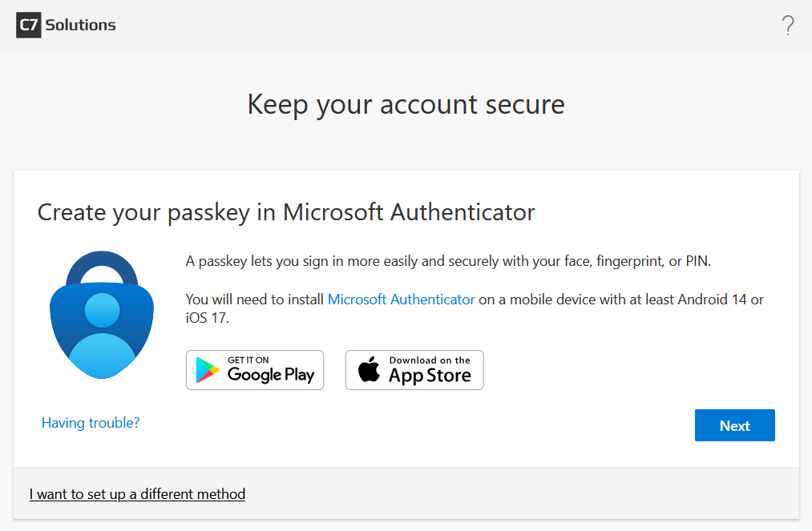The image size is (812, 531).
Task: Click the Create your passkey heading
Action: coord(286,212)
